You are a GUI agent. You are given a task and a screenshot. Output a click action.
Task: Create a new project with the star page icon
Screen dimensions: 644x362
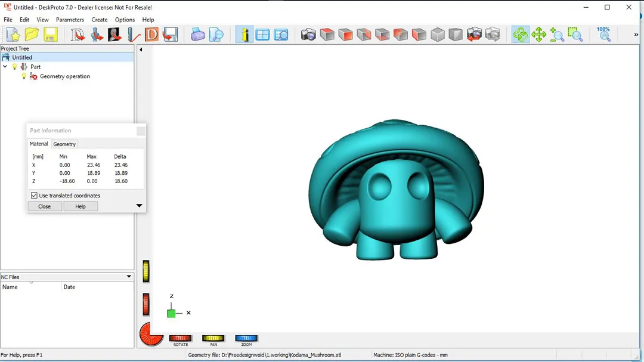tap(13, 35)
